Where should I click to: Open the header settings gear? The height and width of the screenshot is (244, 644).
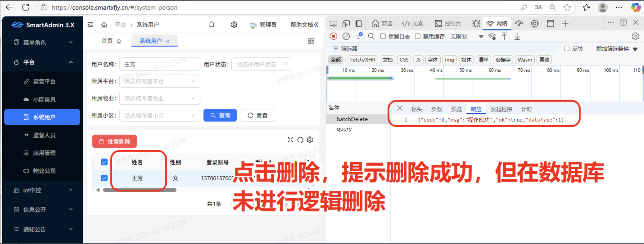(234, 25)
